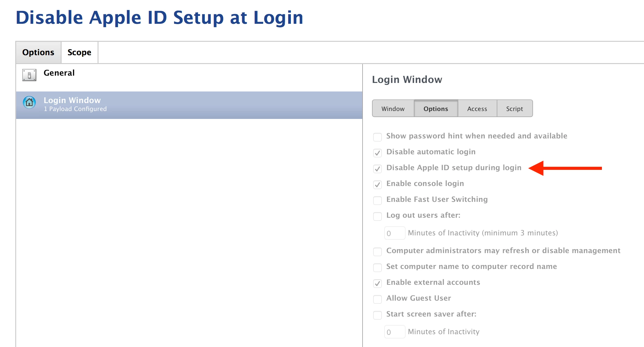Enable the Log out users after checkbox
Image resolution: width=644 pixels, height=347 pixels.
377,216
